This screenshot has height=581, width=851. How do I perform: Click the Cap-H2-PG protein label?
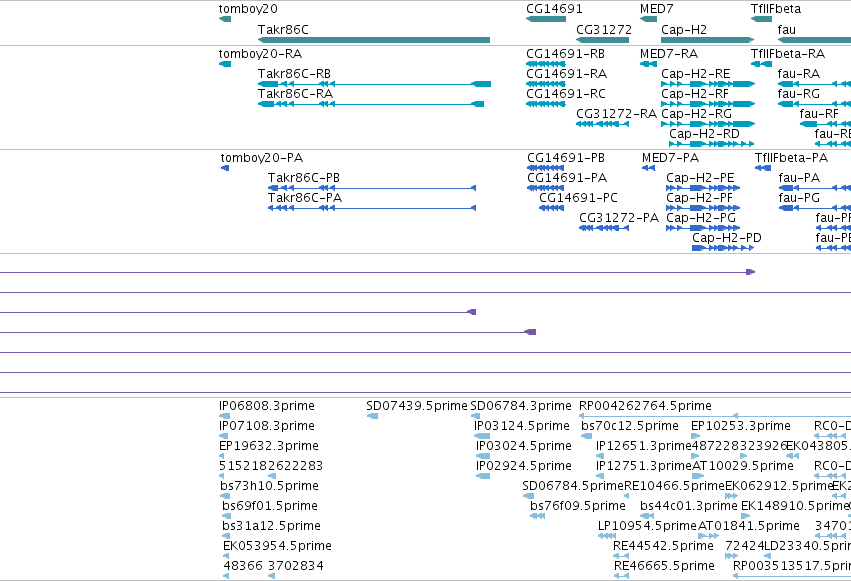[x=701, y=218]
